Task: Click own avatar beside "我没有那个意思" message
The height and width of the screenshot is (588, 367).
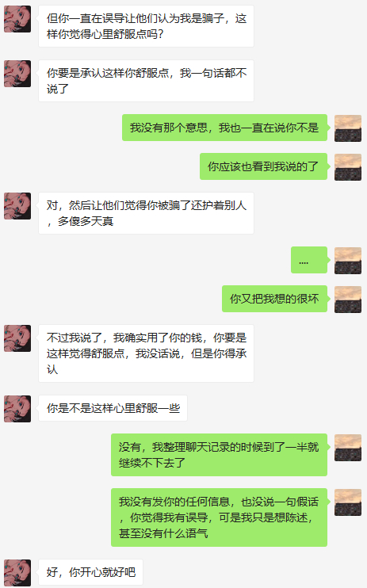Action: point(348,128)
